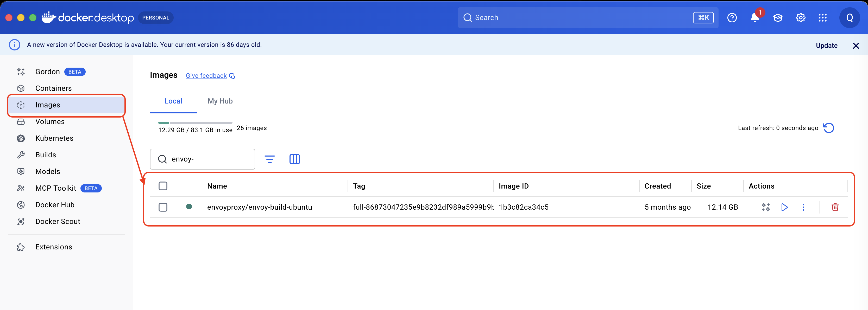Click the disk usage progress bar
This screenshot has width=868, height=310.
(x=195, y=123)
